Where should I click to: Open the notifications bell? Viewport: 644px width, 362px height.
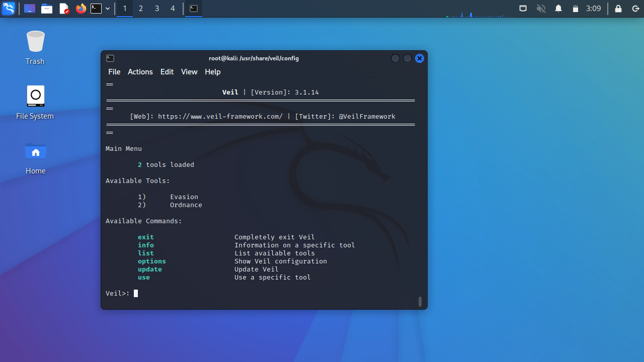click(558, 9)
